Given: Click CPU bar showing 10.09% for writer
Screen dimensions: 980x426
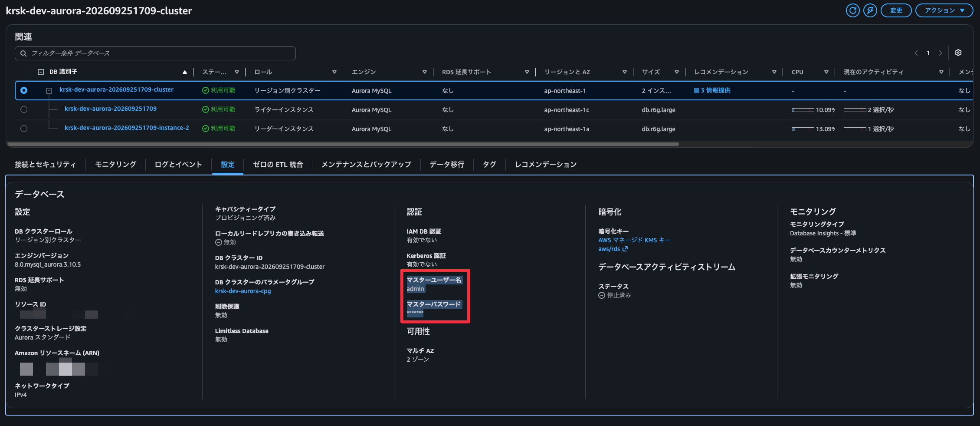Looking at the screenshot, I should [x=803, y=110].
